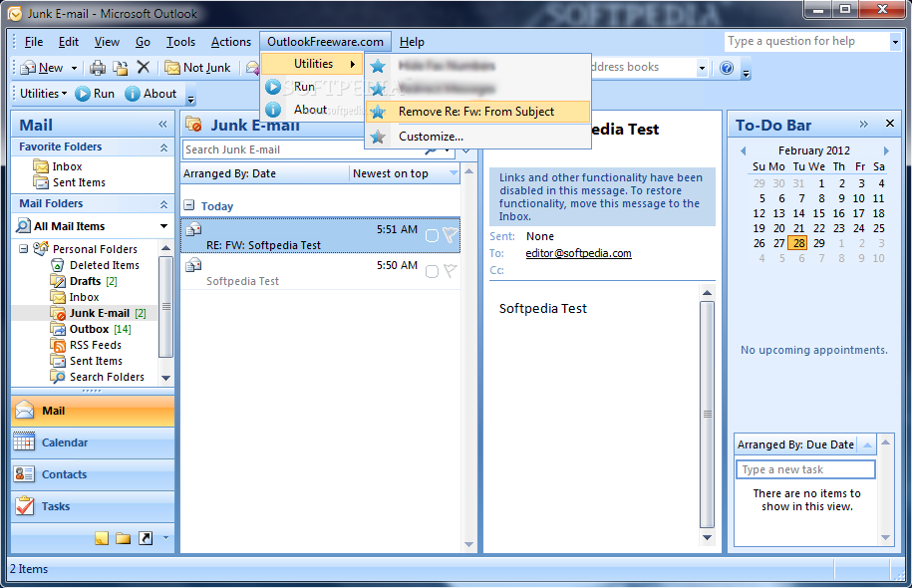Click the About info icon in toolbar
Viewport: 912px width, 588px height.
(133, 94)
